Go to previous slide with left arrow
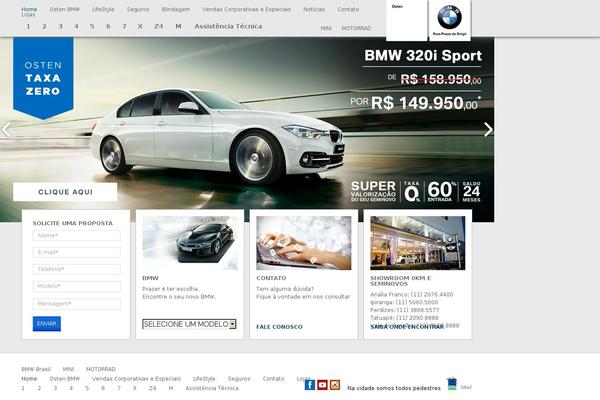Screen dimensions: 600x400 coord(6,130)
